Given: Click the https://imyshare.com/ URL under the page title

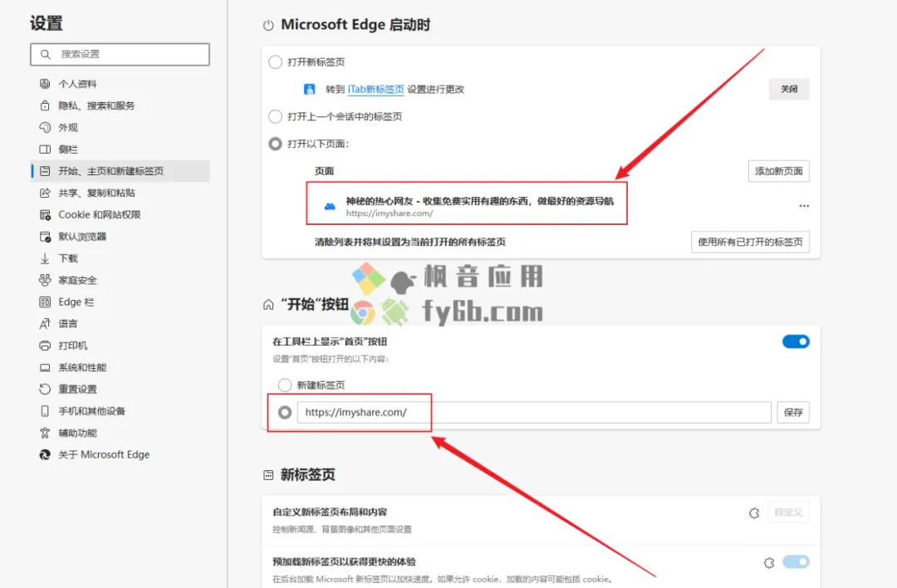Looking at the screenshot, I should (x=389, y=213).
